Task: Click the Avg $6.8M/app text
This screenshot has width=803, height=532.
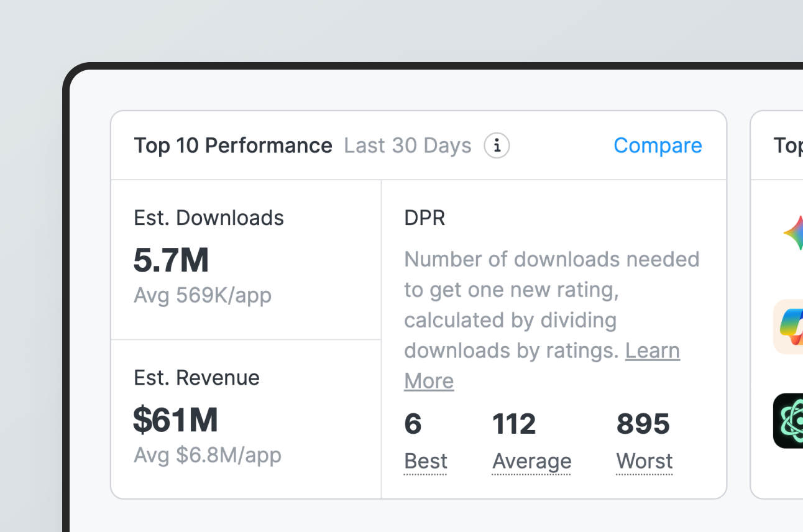Action: pyautogui.click(x=208, y=455)
